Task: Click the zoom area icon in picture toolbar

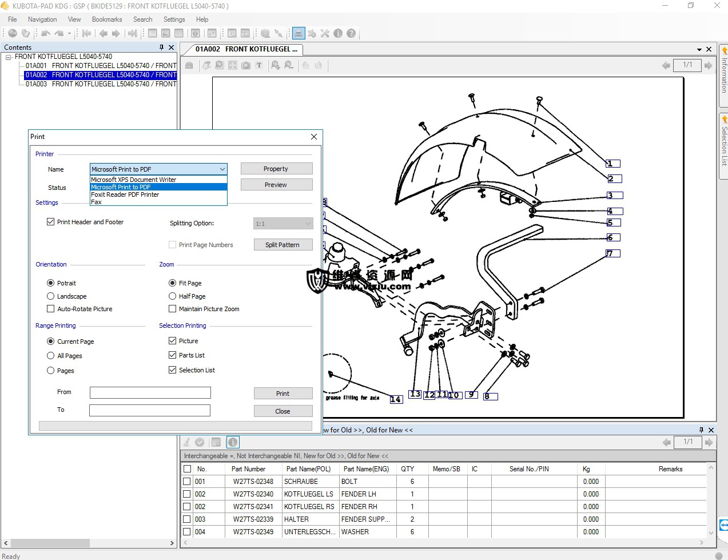Action: [220, 65]
